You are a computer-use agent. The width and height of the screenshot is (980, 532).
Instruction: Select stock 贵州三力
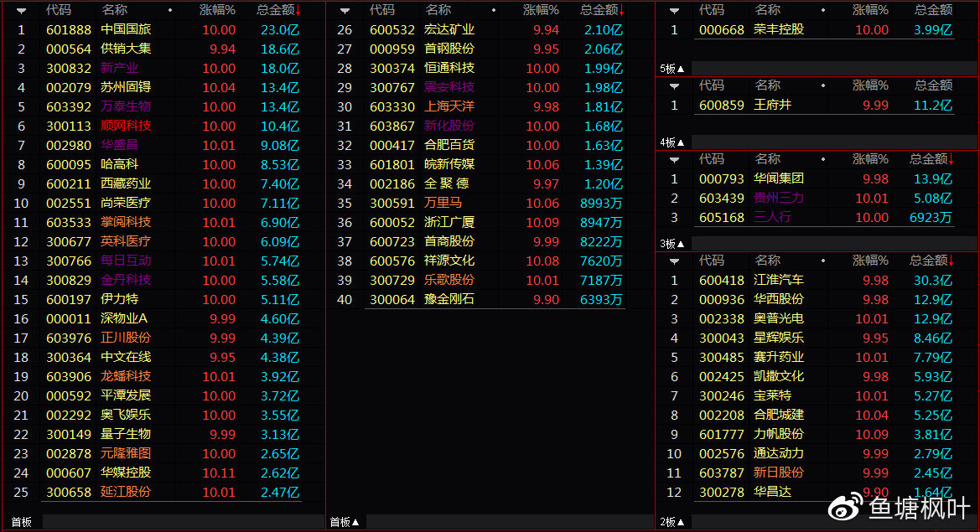click(779, 198)
